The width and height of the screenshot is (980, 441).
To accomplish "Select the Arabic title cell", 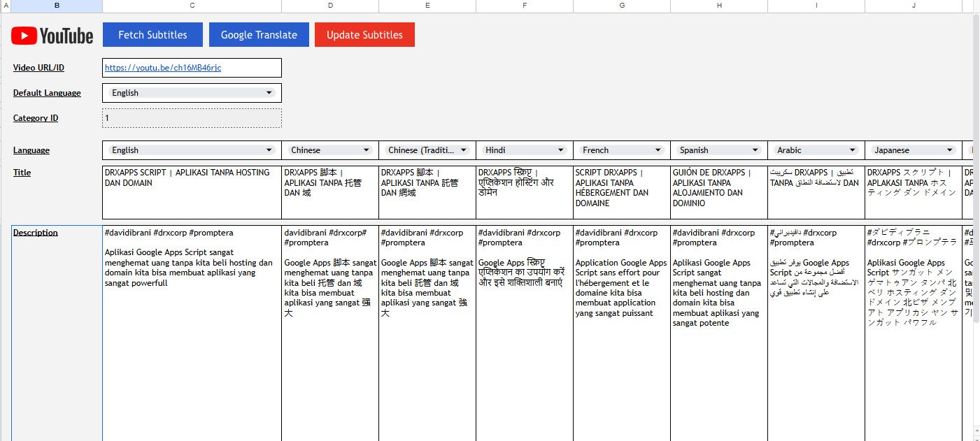I will click(x=816, y=192).
